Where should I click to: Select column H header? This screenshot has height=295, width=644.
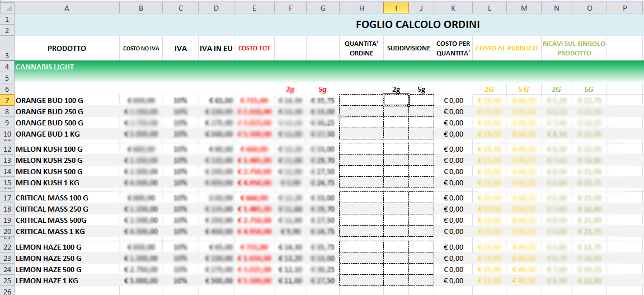361,7
